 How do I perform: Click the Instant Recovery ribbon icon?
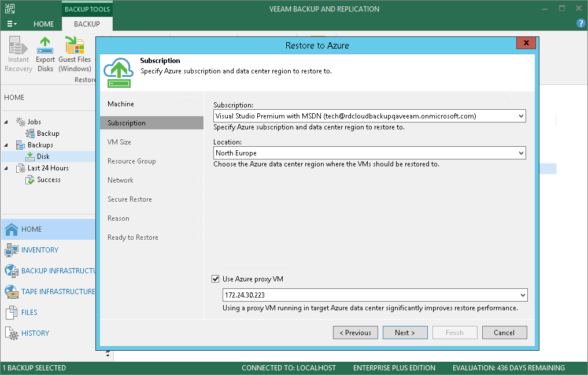pyautogui.click(x=18, y=45)
